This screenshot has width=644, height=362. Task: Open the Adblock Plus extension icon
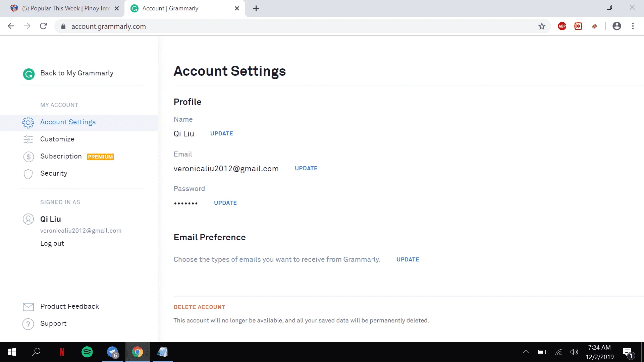coord(562,26)
